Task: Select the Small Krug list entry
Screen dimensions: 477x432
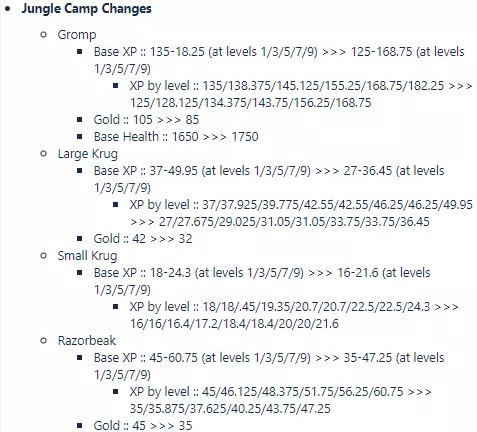Action: click(x=87, y=256)
